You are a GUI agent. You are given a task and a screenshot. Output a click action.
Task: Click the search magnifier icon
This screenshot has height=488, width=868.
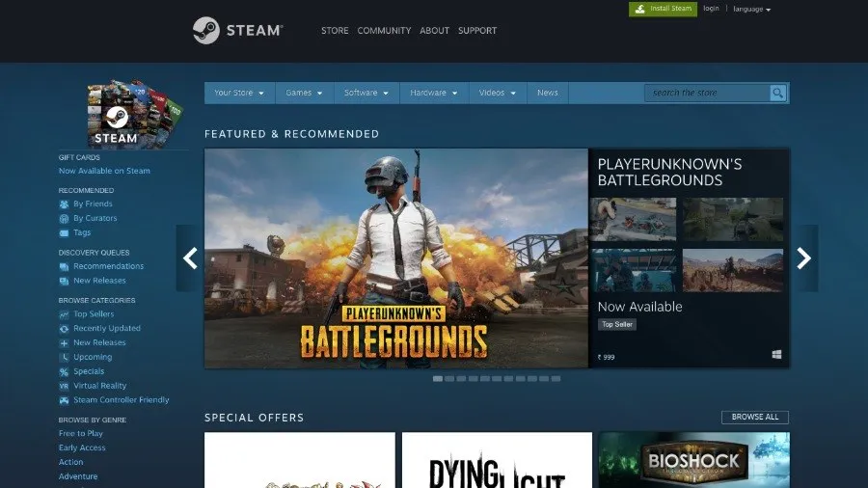(777, 93)
